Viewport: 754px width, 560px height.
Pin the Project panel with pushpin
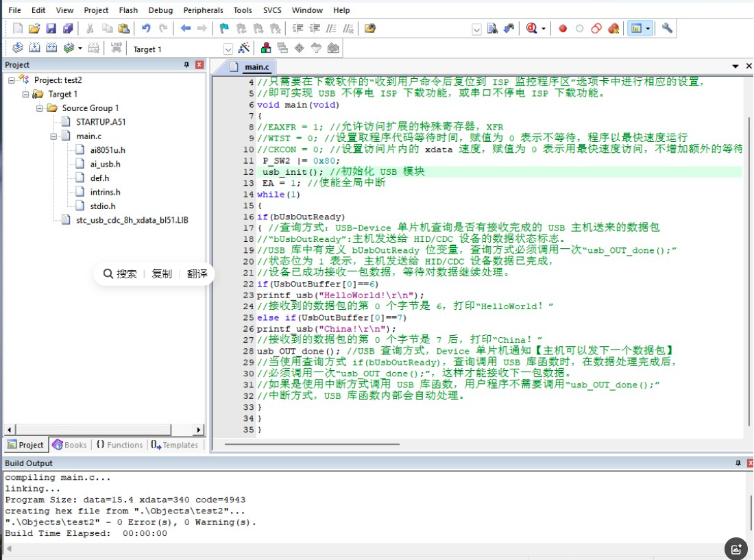pos(186,64)
